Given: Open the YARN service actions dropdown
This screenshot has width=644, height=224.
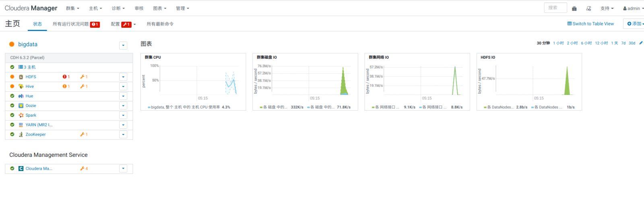Looking at the screenshot, I should 123,125.
